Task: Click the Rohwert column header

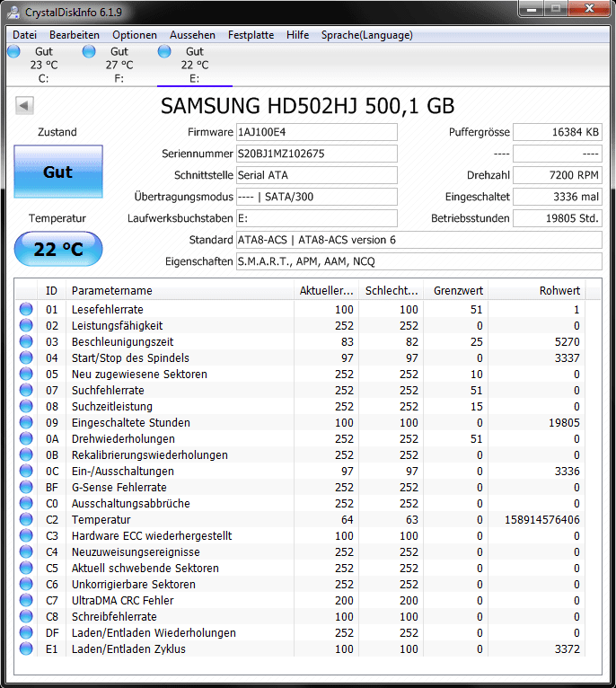Action: coord(537,290)
